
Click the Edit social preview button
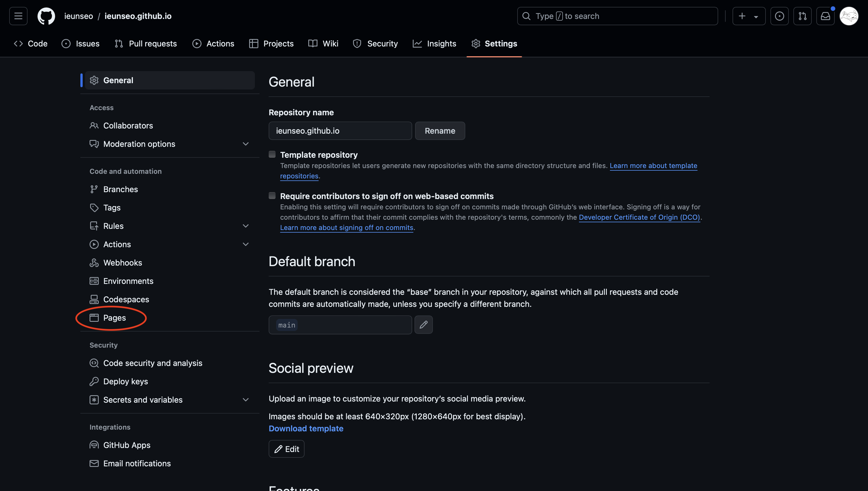coord(286,449)
